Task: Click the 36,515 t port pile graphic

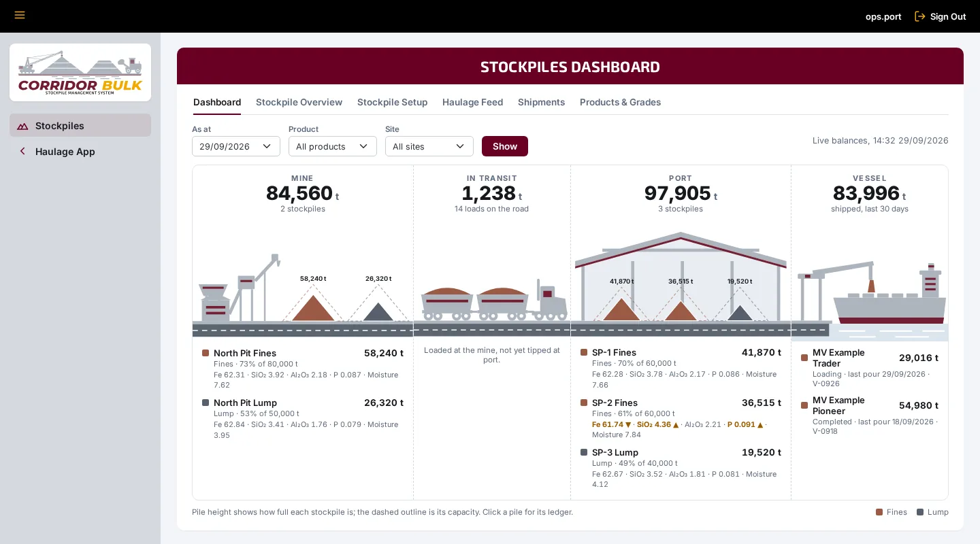Action: coord(681,311)
